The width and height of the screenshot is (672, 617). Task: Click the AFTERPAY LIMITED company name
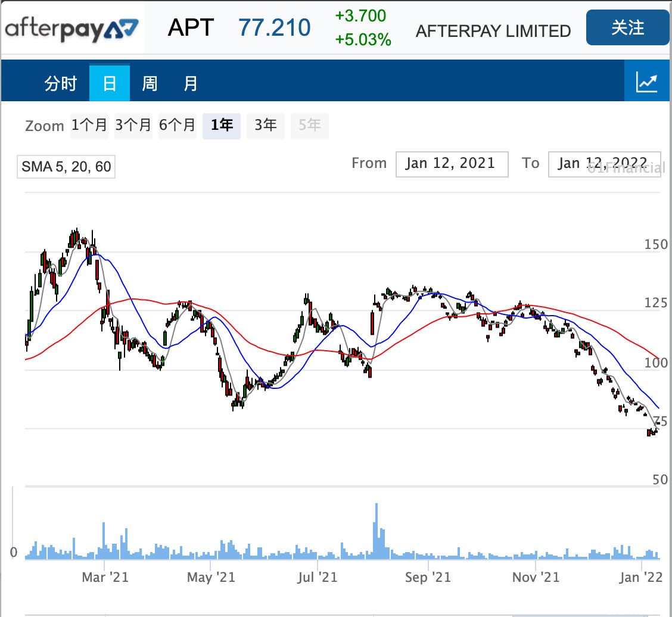493,32
